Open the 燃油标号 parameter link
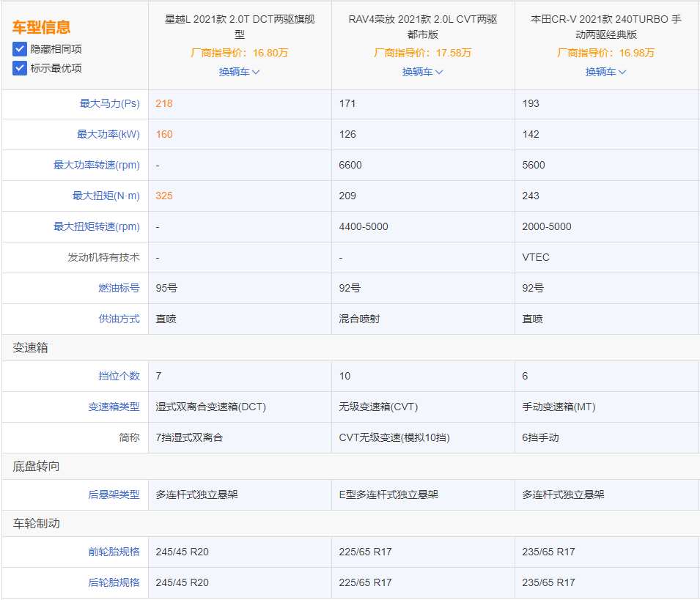This screenshot has width=700, height=600. (119, 288)
